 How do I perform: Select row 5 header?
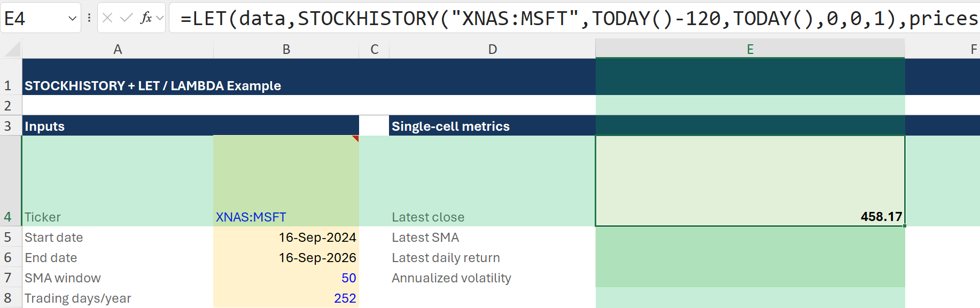pos(8,237)
